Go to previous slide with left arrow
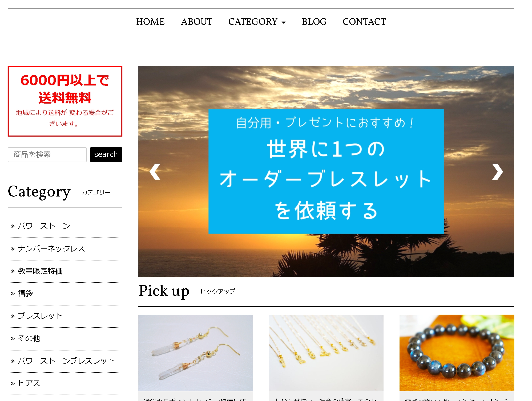Image resolution: width=532 pixels, height=401 pixels. 155,172
